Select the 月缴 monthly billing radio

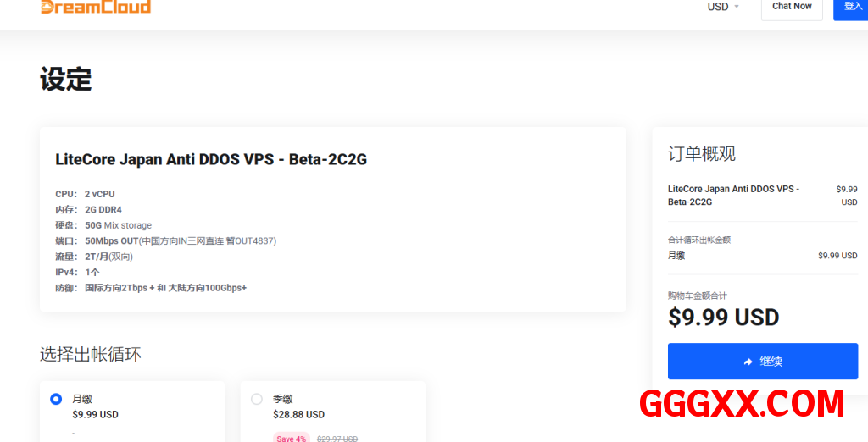coord(56,399)
